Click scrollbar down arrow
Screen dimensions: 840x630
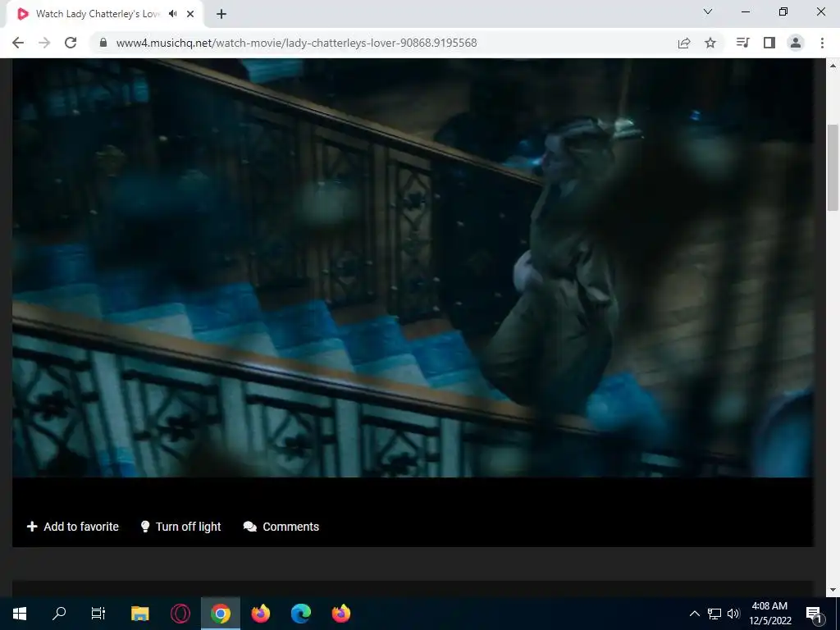[833, 590]
